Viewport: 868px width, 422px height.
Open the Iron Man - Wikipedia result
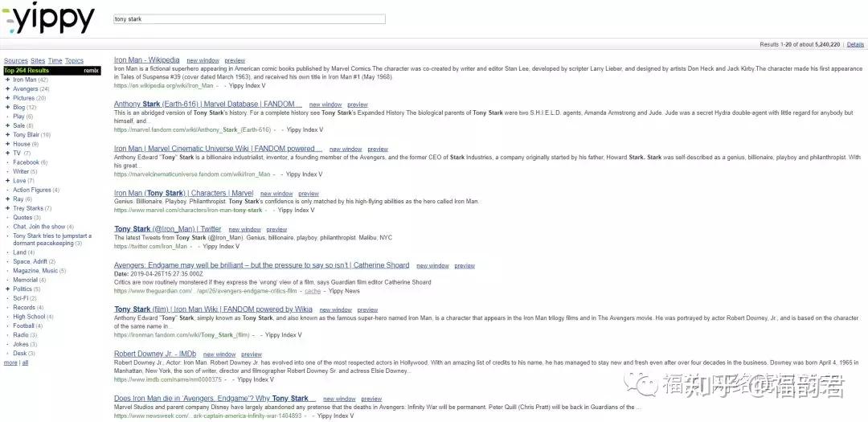[147, 59]
